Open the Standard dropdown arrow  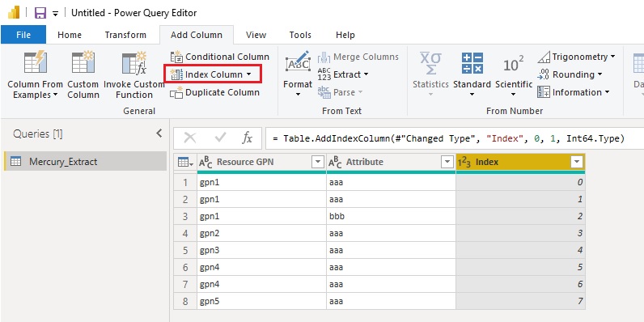point(472,95)
